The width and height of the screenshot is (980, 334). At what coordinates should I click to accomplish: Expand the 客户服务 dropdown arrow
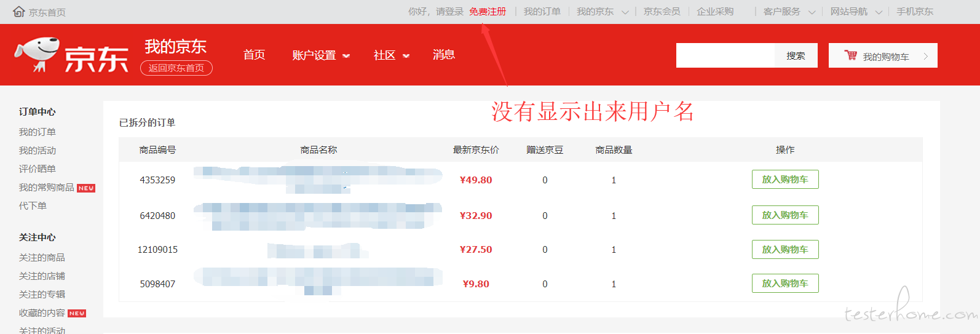point(812,12)
